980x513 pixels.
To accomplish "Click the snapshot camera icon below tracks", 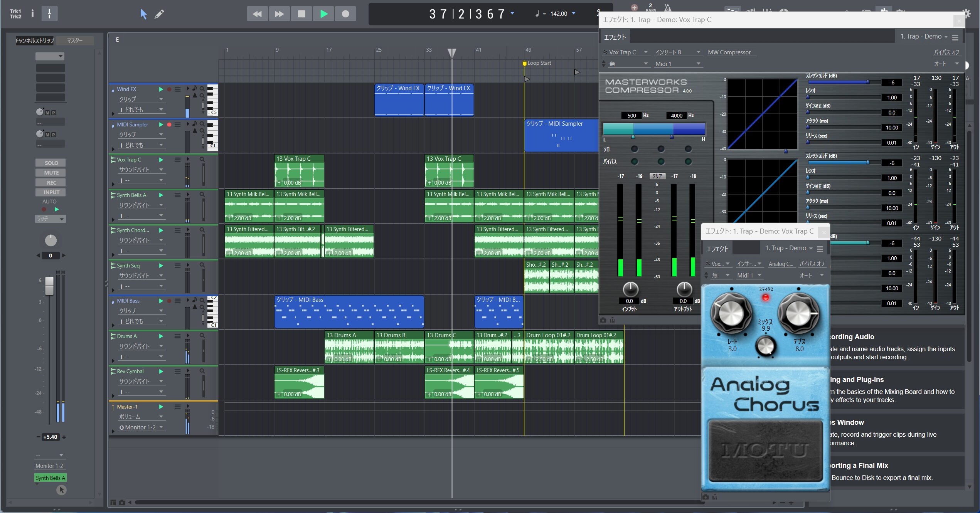I will (x=122, y=502).
